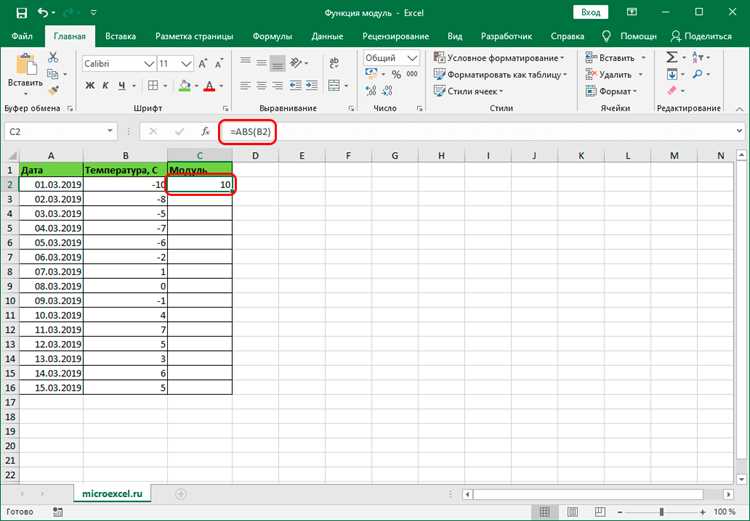Image resolution: width=750 pixels, height=521 pixels.
Task: Toggle top vertical alignment
Action: pyautogui.click(x=245, y=62)
